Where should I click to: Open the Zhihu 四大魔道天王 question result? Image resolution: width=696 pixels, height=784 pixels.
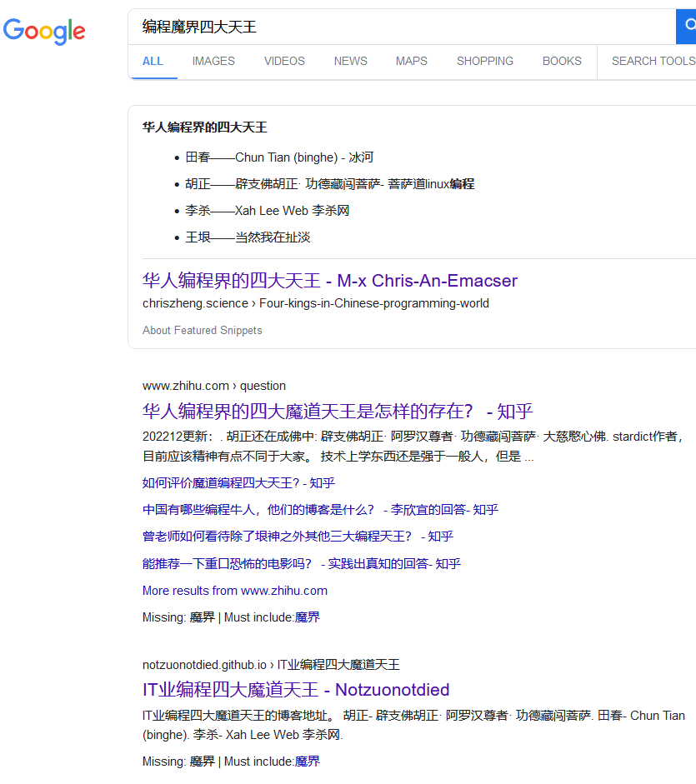pos(338,411)
